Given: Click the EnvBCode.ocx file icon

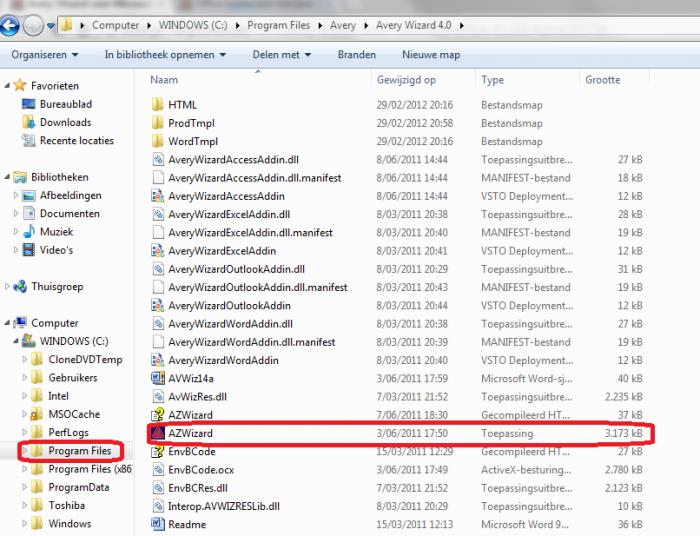Looking at the screenshot, I should click(x=158, y=470).
